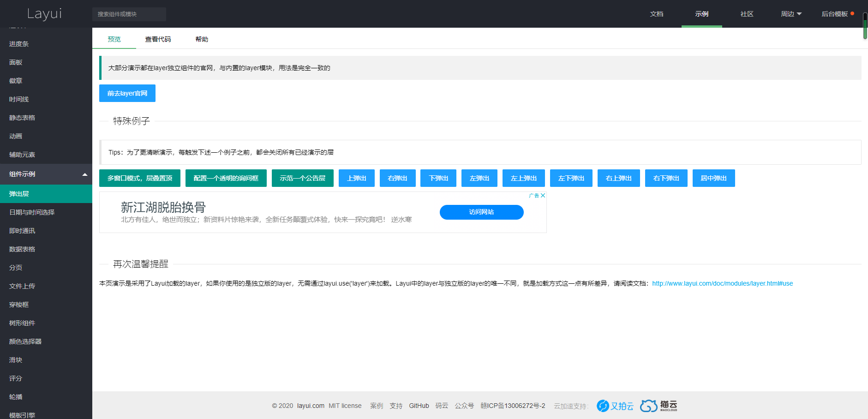The height and width of the screenshot is (419, 868).
Task: Open the layer.html#use documentation link
Action: click(x=722, y=283)
